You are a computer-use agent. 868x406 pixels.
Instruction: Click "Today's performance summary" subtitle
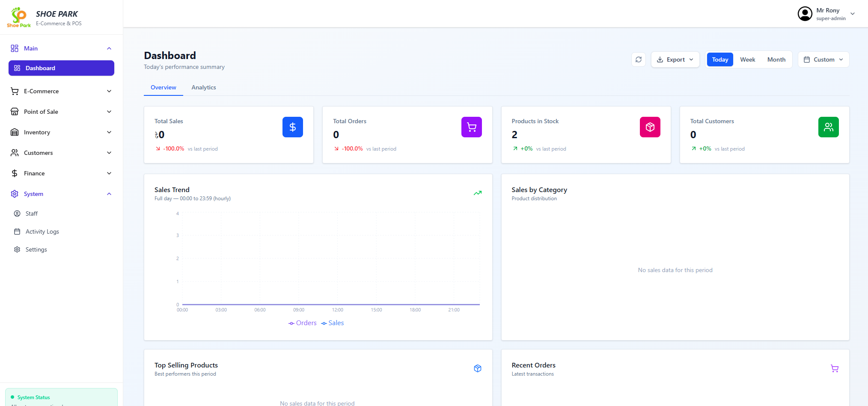point(184,67)
